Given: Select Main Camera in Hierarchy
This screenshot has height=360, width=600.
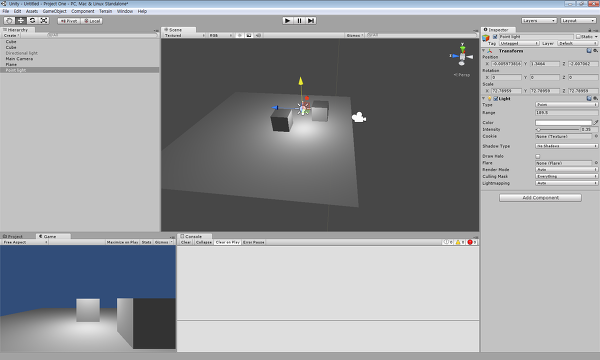Looking at the screenshot, I should click(x=80, y=59).
